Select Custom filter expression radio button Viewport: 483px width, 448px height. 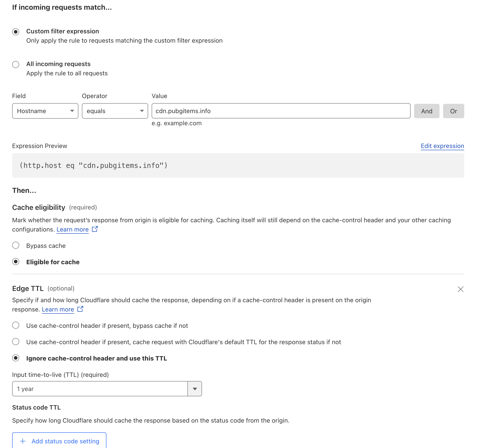(16, 32)
